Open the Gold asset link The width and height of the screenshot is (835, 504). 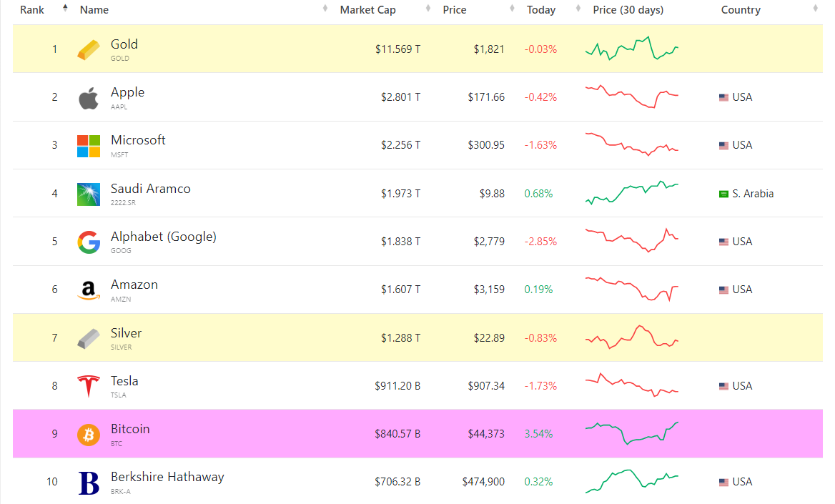(x=124, y=44)
